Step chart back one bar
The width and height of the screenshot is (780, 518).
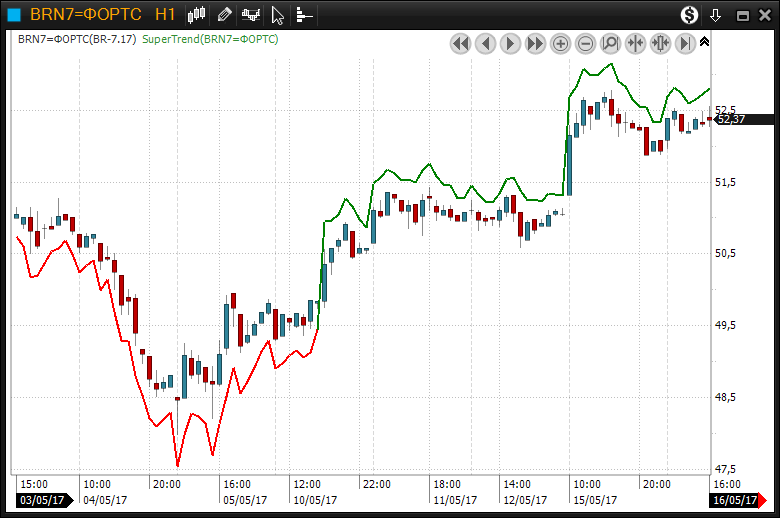(x=485, y=43)
